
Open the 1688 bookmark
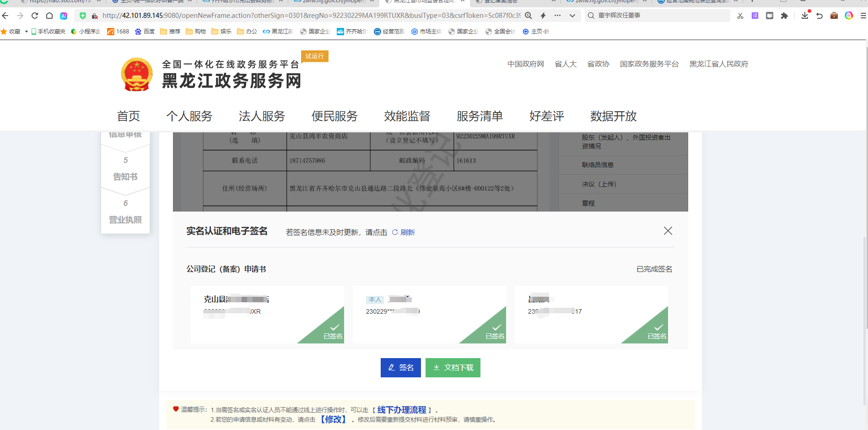[118, 32]
